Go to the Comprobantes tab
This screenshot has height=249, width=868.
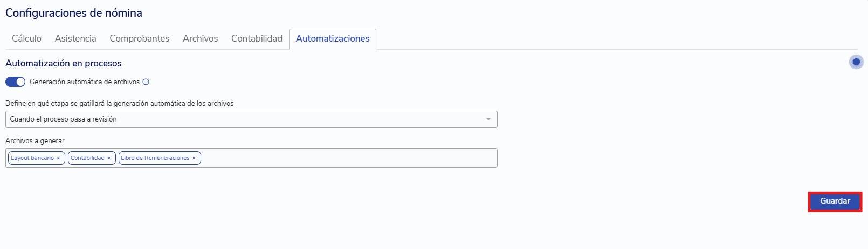(140, 38)
